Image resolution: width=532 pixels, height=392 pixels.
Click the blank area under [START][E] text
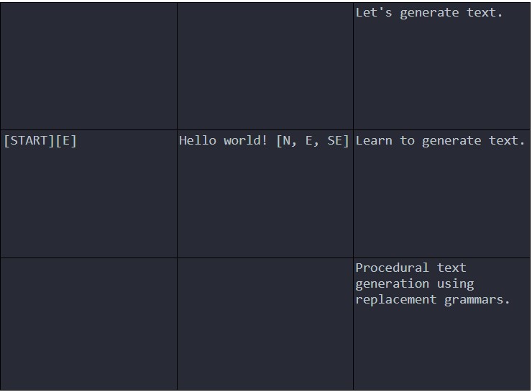click(89, 203)
